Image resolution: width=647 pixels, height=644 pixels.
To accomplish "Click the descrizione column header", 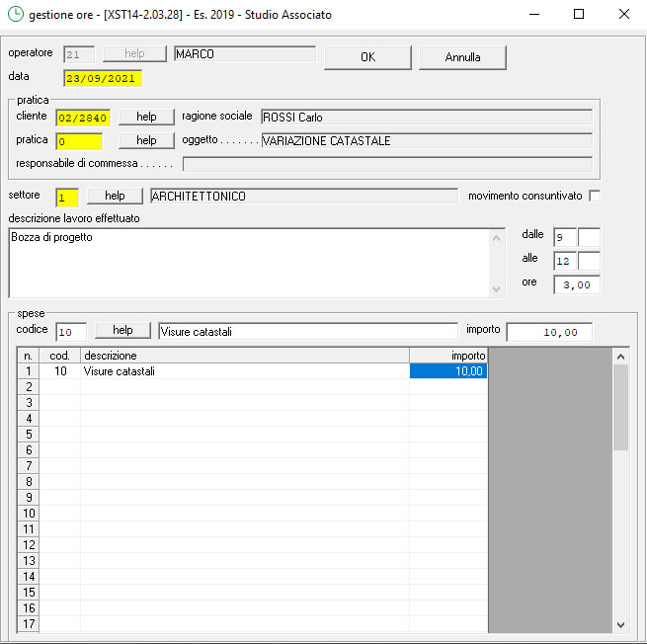I will point(244,356).
